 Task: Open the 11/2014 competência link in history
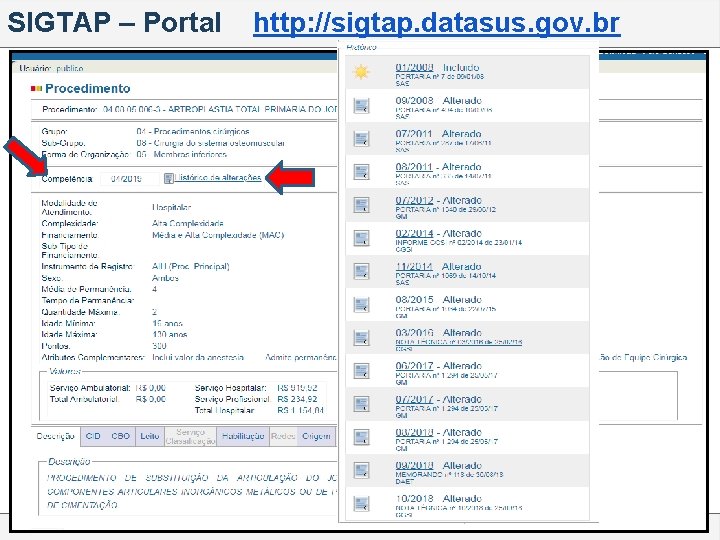coord(414,266)
